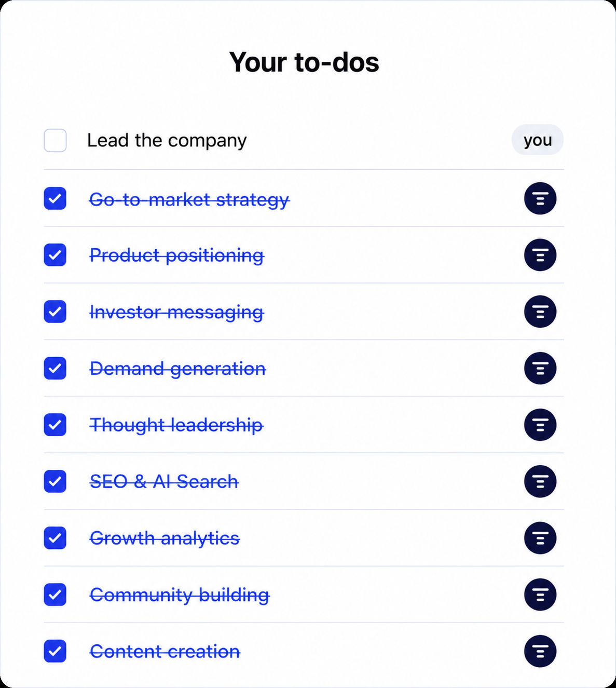Uncheck the Content creation checkbox
This screenshot has width=616, height=688.
click(55, 651)
